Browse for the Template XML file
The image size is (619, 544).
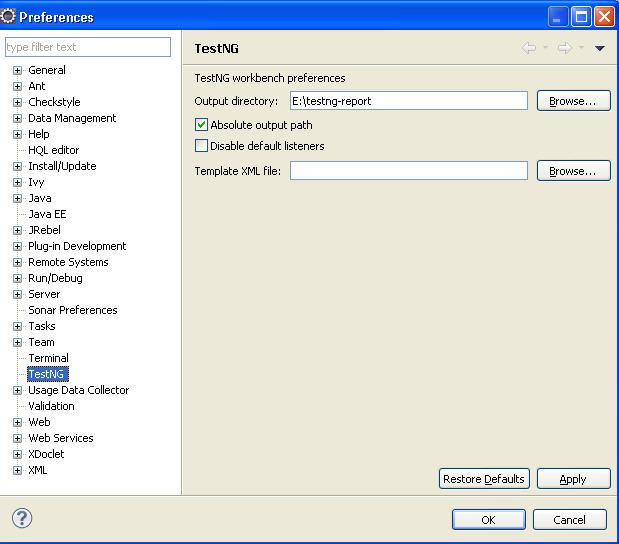tap(573, 171)
